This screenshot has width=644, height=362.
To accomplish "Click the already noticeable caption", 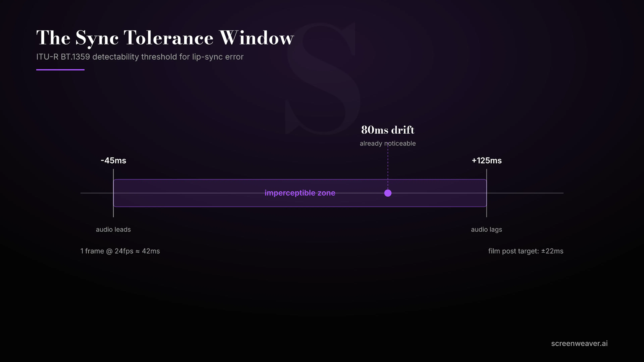I will point(388,143).
